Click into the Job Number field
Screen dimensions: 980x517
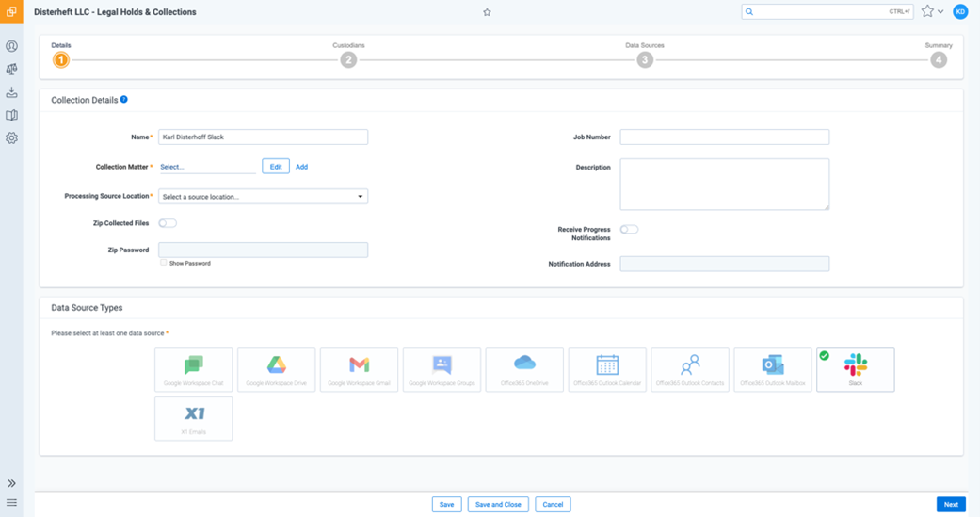(724, 137)
